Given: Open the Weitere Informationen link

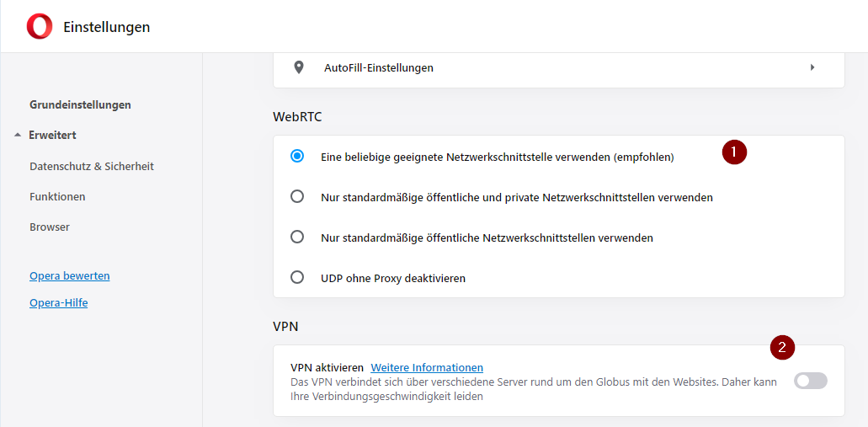Looking at the screenshot, I should point(427,368).
